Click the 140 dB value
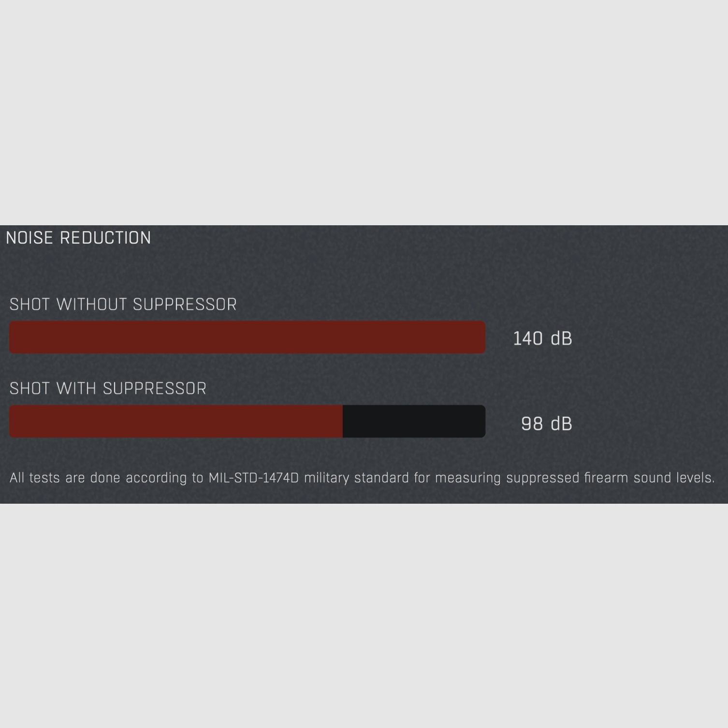 (542, 338)
